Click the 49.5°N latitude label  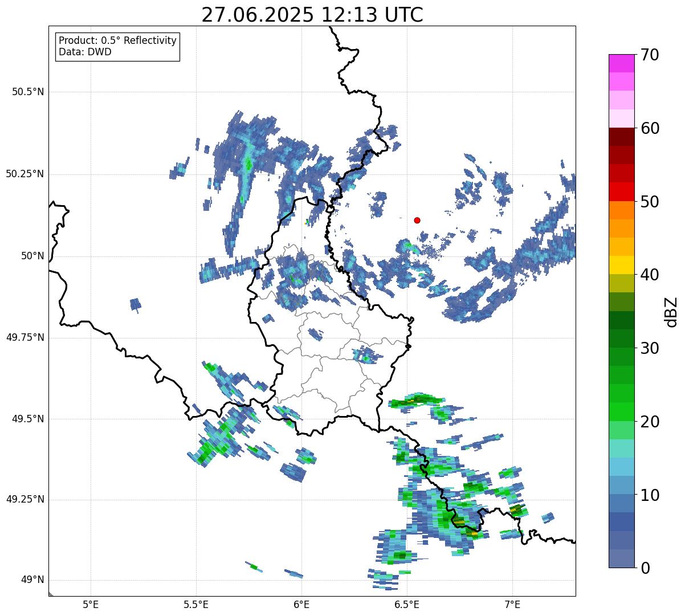click(x=27, y=419)
